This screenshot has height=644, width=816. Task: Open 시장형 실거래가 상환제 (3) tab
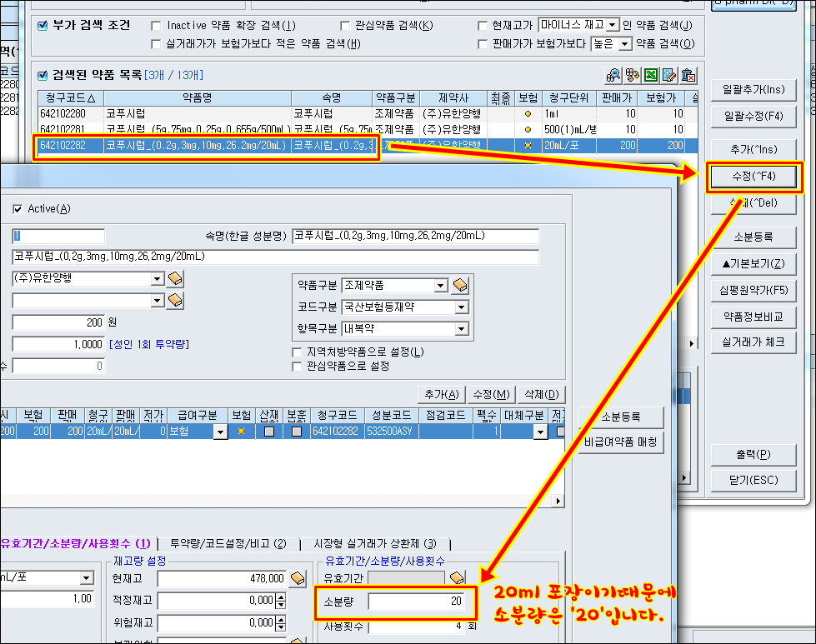tap(374, 543)
